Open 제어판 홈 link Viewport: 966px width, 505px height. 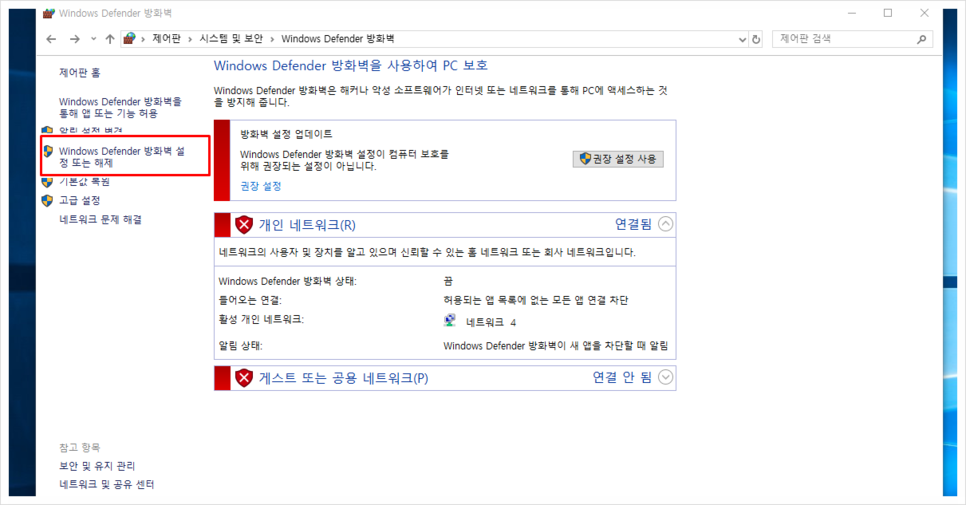[79, 73]
